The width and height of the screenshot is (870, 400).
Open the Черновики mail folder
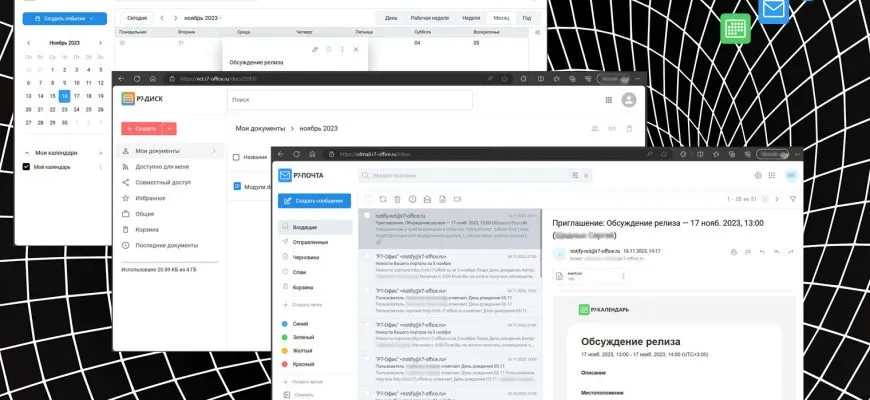coord(315,257)
